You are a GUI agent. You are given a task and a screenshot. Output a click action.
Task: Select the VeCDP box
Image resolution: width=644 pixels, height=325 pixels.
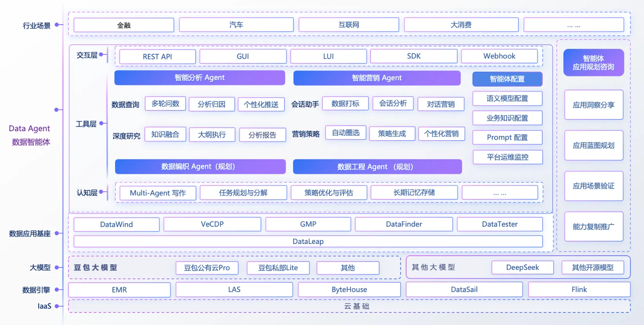click(x=212, y=224)
